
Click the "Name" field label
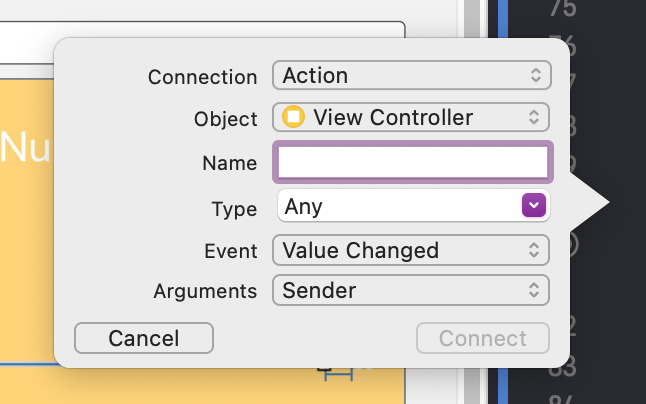click(229, 162)
